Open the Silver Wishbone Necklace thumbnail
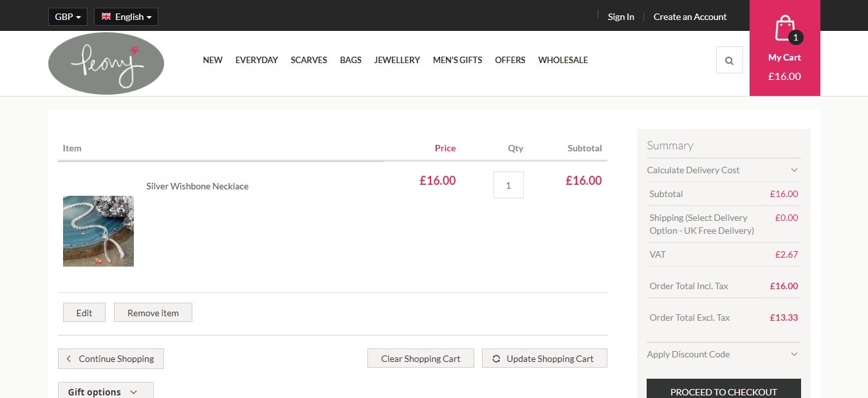This screenshot has height=398, width=868. click(98, 231)
